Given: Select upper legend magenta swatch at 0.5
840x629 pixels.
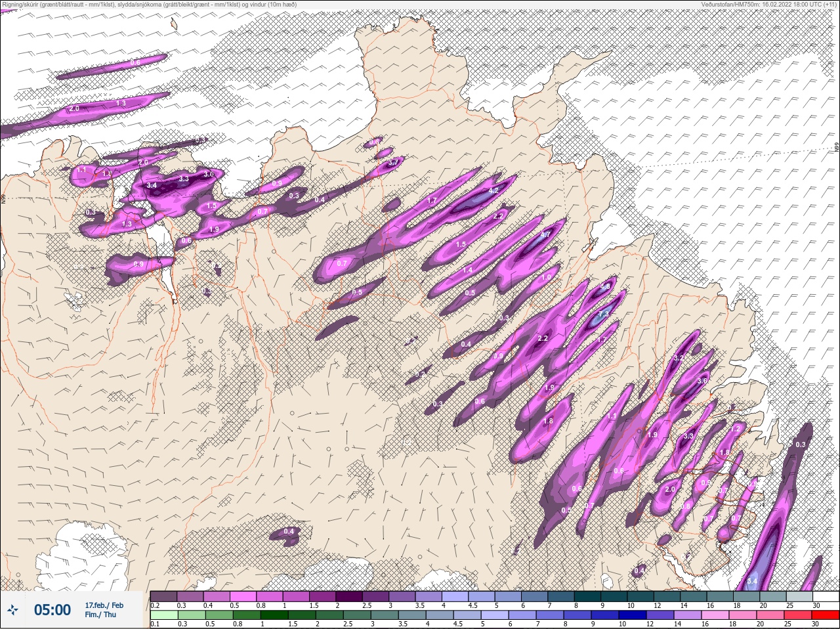Looking at the screenshot, I should 243,596.
